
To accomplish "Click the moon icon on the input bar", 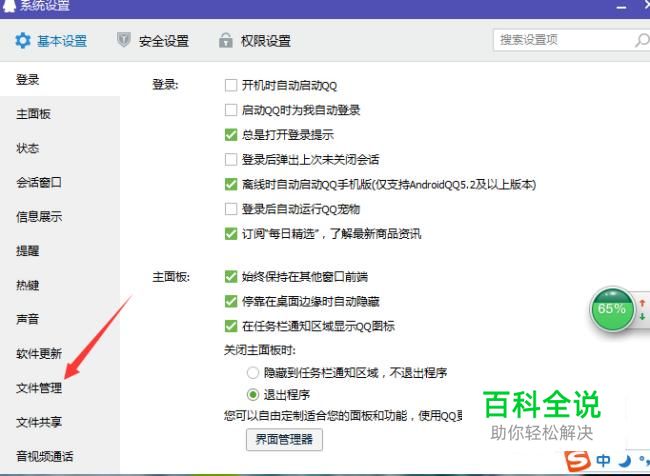I will pos(625,460).
